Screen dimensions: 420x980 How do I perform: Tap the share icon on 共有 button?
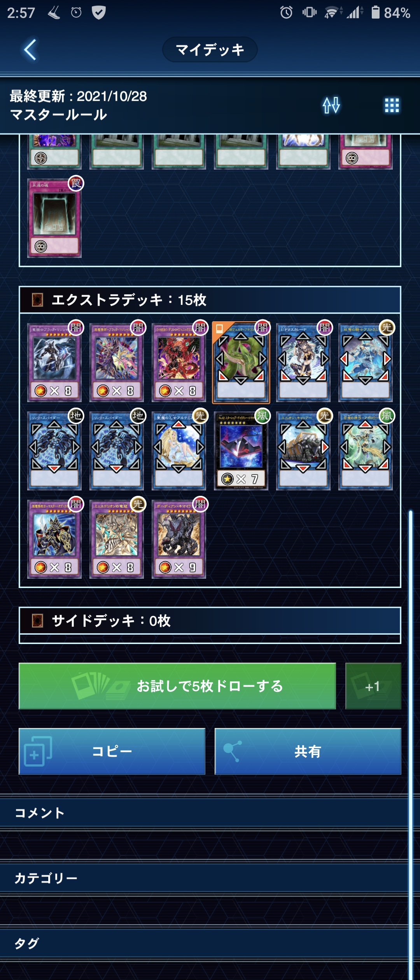pos(233,751)
